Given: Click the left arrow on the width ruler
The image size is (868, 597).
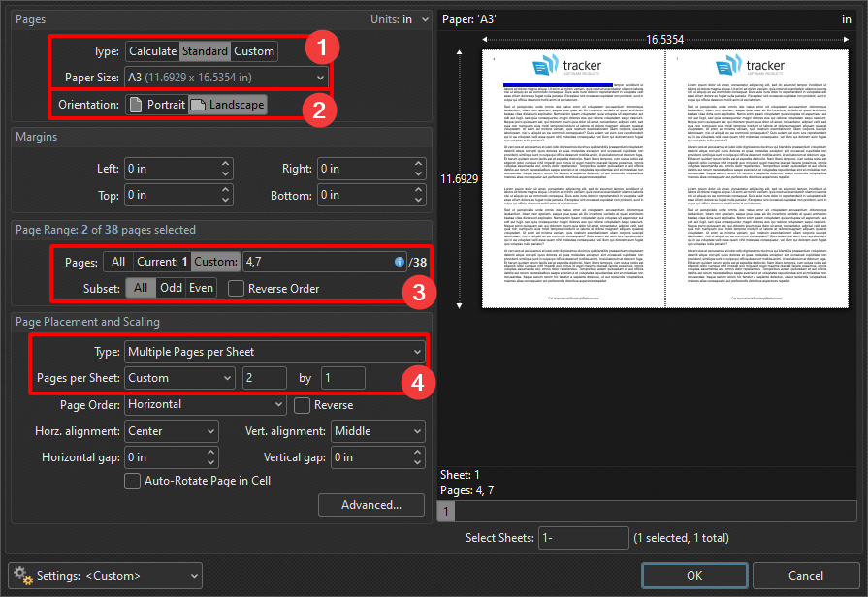Looking at the screenshot, I should (484, 38).
